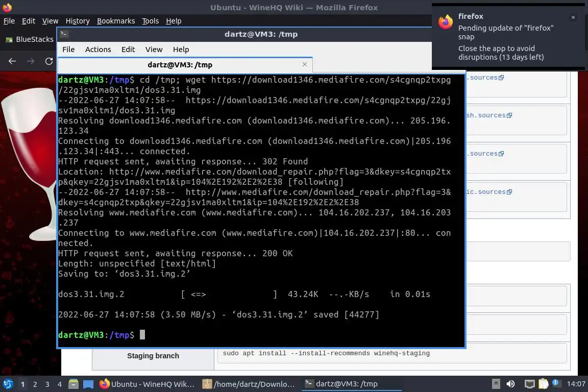Open the application menu in the taskbar
Image resolution: width=588 pixels, height=392 pixels.
8,384
